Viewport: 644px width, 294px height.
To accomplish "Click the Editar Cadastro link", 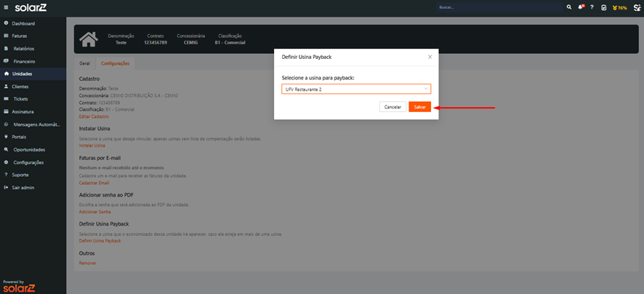I will (x=94, y=117).
